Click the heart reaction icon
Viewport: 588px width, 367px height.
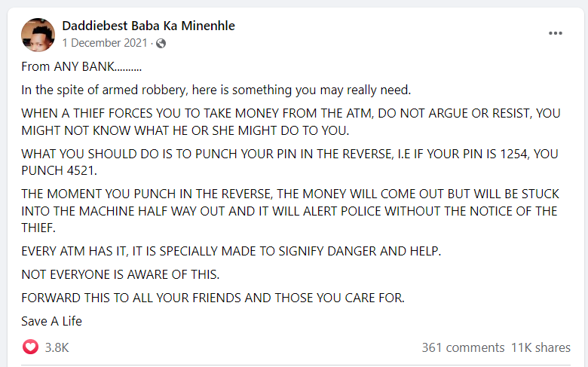point(30,347)
